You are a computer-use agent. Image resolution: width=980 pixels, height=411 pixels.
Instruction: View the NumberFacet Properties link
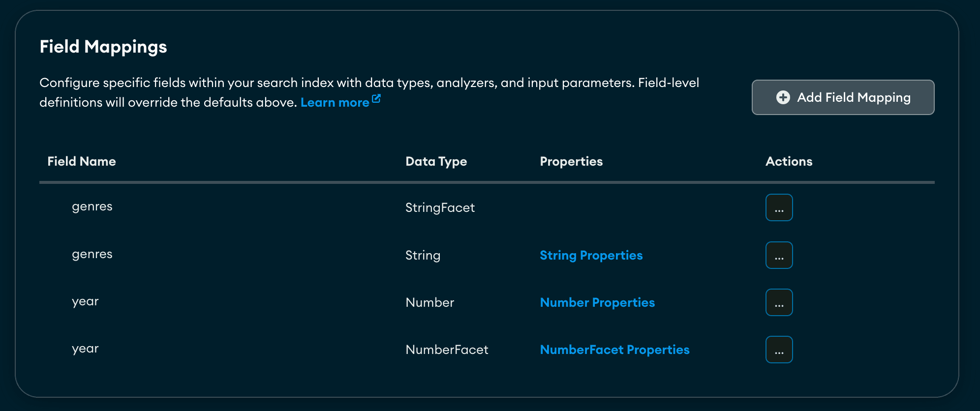click(614, 350)
